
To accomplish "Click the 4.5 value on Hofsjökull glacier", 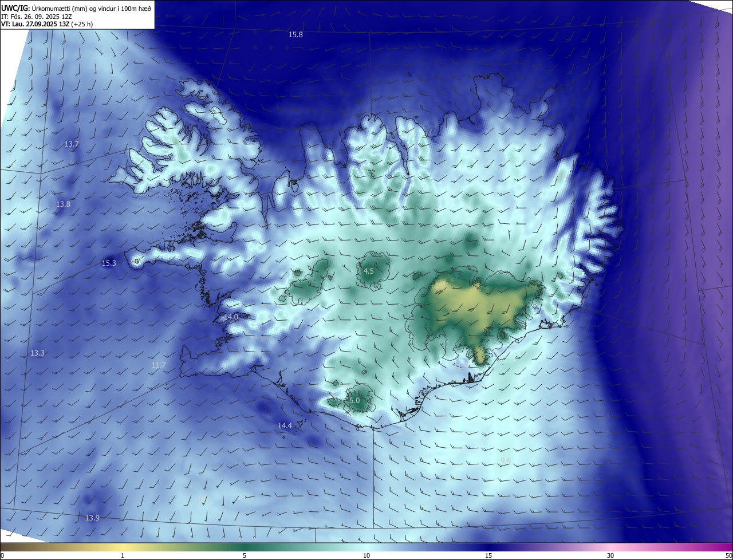I will pos(369,271).
